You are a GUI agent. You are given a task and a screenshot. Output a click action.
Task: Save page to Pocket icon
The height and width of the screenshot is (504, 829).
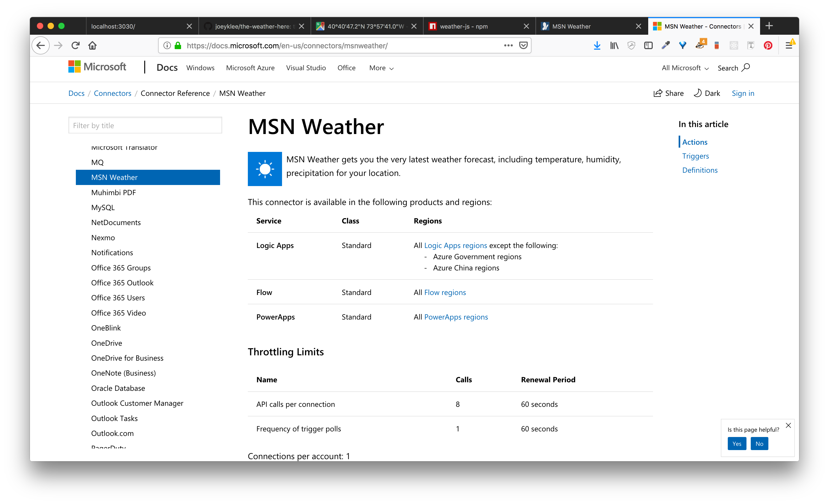[523, 45]
